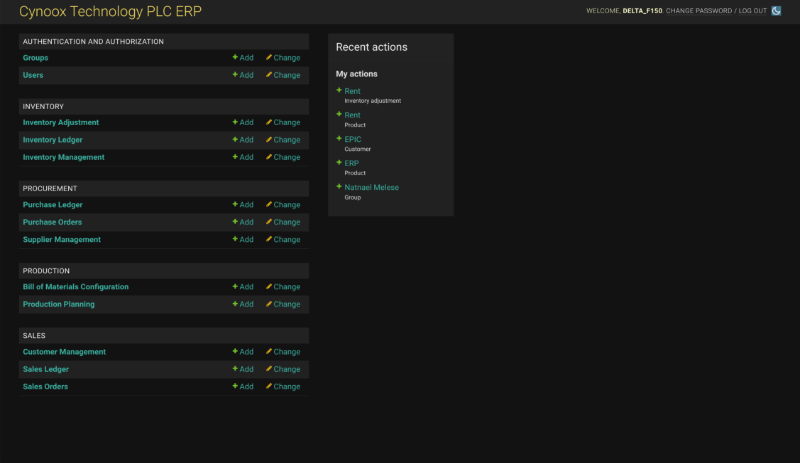Change Purchase Orders entries
Screen dimensions: 800x463
(283, 222)
